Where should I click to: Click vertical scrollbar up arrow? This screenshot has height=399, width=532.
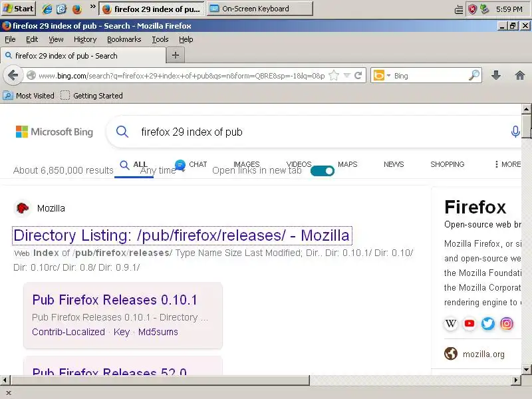[526, 109]
